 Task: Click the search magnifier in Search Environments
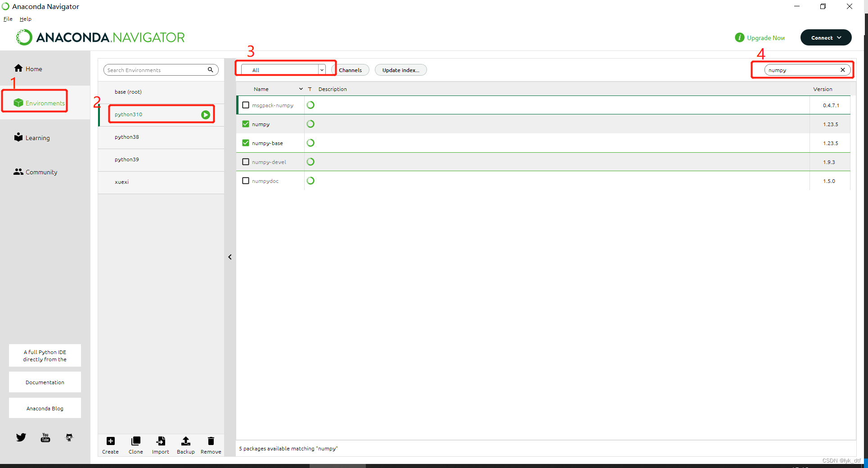[210, 70]
